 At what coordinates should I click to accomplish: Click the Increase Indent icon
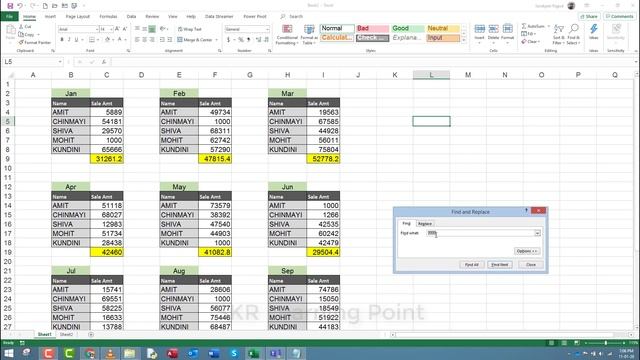[169, 40]
